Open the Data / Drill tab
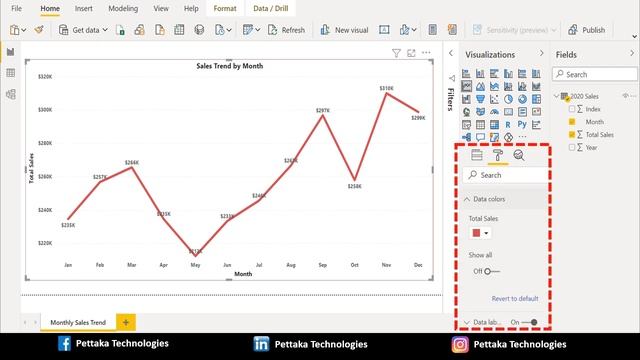This screenshot has height=360, width=640. pyautogui.click(x=271, y=8)
